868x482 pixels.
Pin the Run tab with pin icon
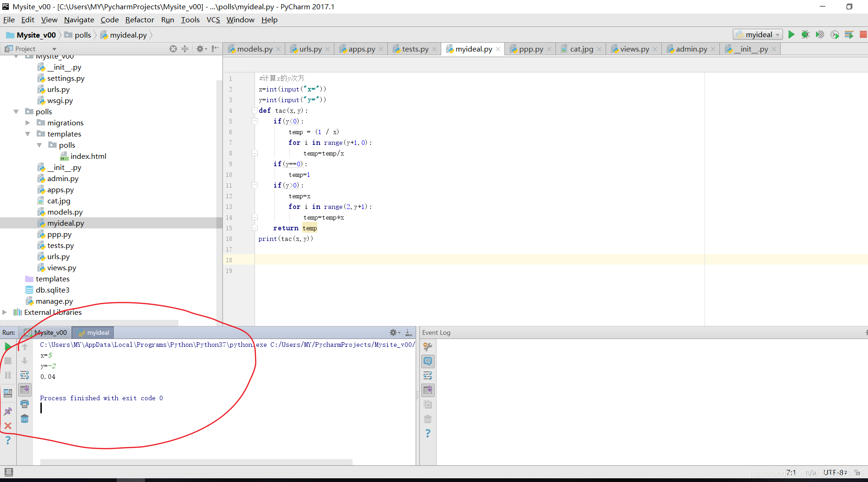point(8,411)
